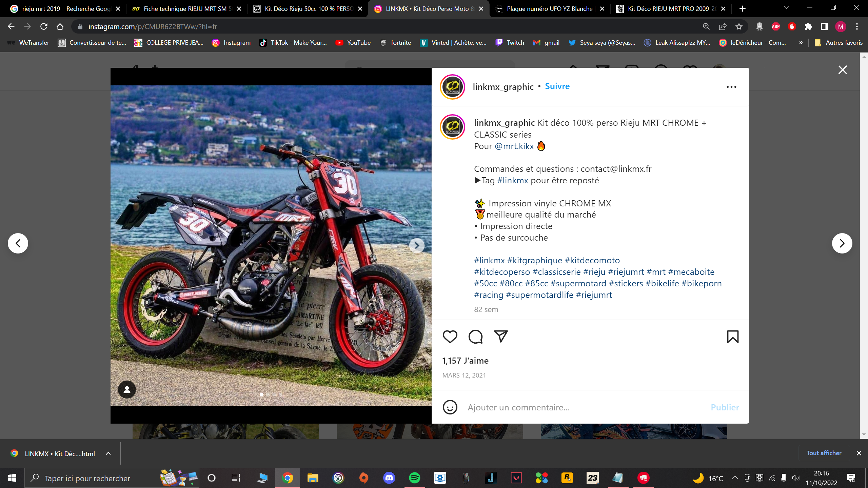This screenshot has height=488, width=868.
Task: Go to the next carousel image
Action: [x=417, y=245]
